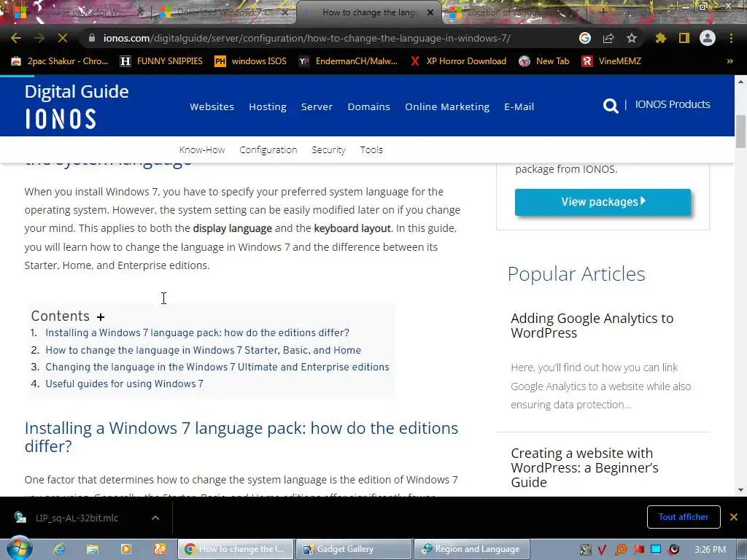This screenshot has height=560, width=747.
Task: Jump to Installing a Windows 7 language pack
Action: pyautogui.click(x=197, y=332)
